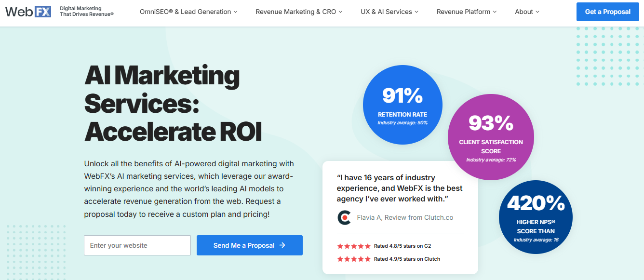644x280 pixels.
Task: Open Revenue Marketing & CRO dropdown
Action: tap(299, 12)
